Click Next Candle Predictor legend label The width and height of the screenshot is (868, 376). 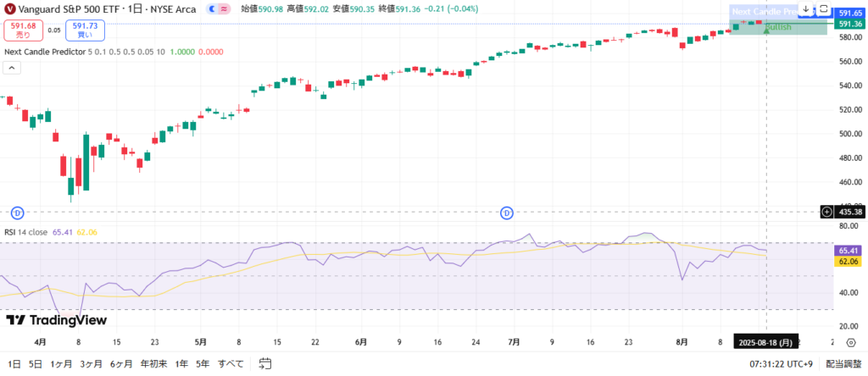(x=45, y=52)
